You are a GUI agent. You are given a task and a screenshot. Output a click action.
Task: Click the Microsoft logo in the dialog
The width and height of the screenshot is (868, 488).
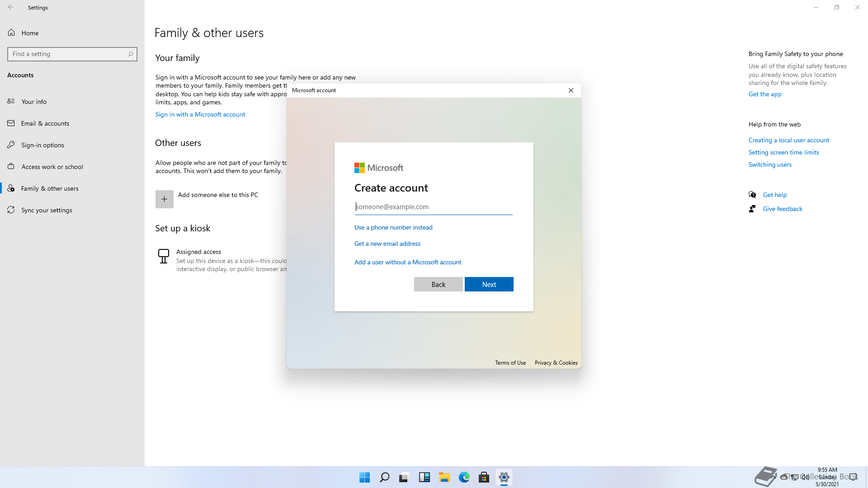[379, 168]
